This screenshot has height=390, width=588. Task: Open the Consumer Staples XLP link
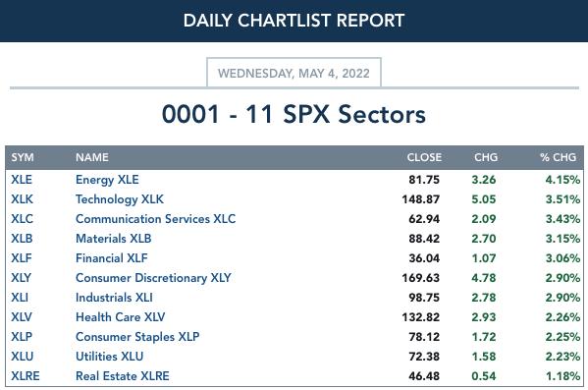[137, 337]
